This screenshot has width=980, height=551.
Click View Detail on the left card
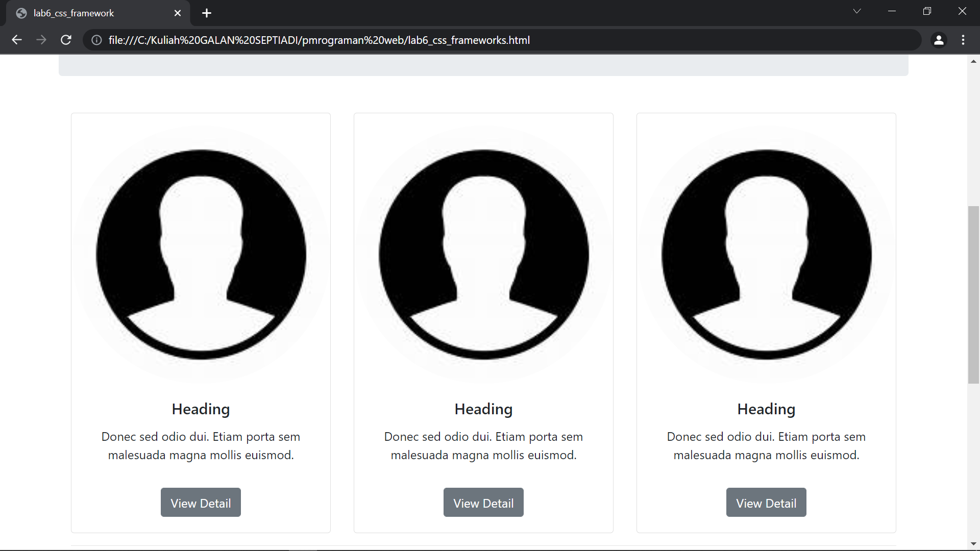[200, 503]
